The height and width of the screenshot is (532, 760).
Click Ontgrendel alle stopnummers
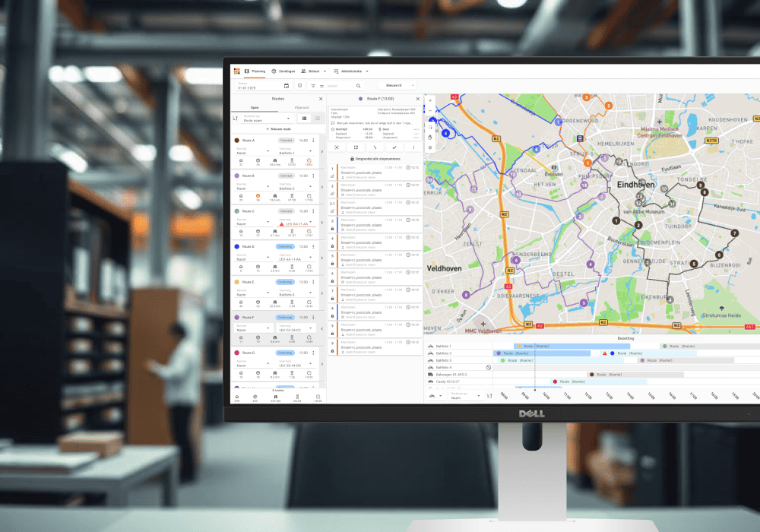[x=375, y=159]
